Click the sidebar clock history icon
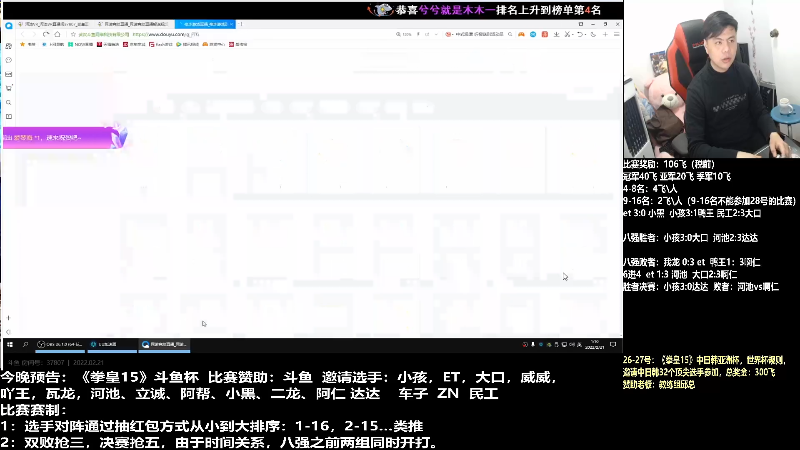The height and width of the screenshot is (450, 800). pos(9,60)
